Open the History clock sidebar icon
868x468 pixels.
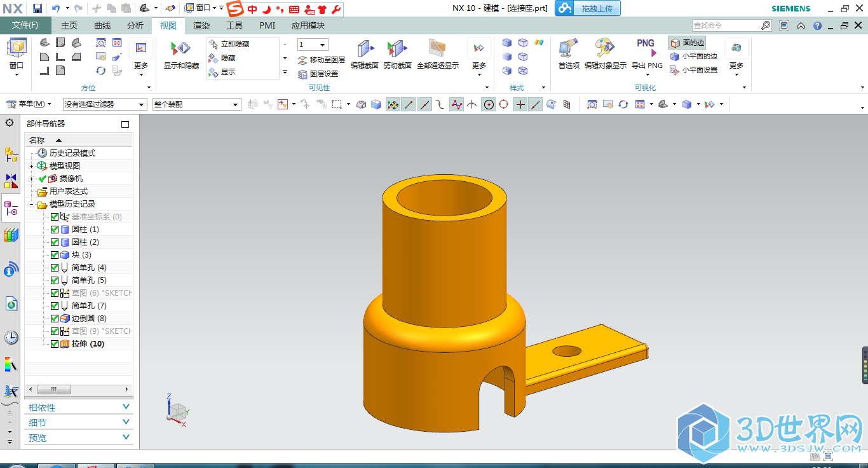(11, 337)
